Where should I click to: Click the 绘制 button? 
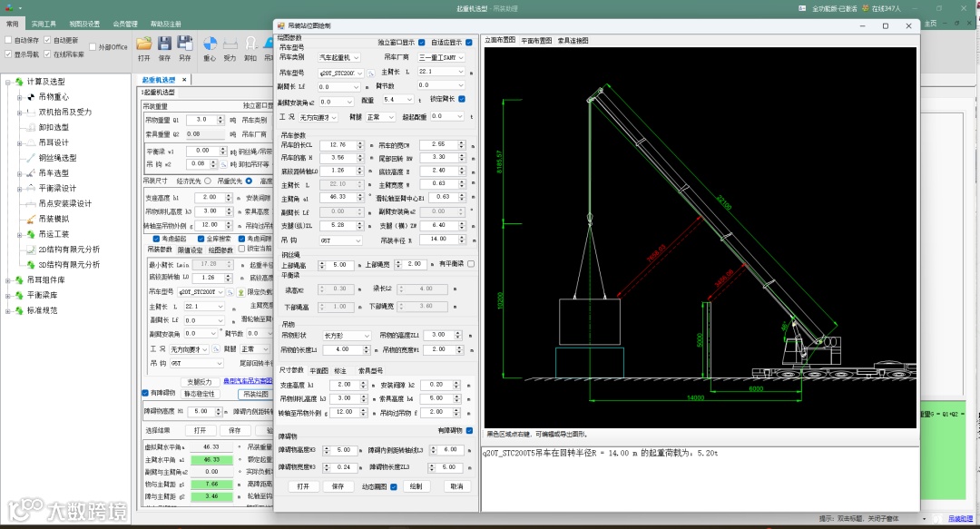[416, 486]
